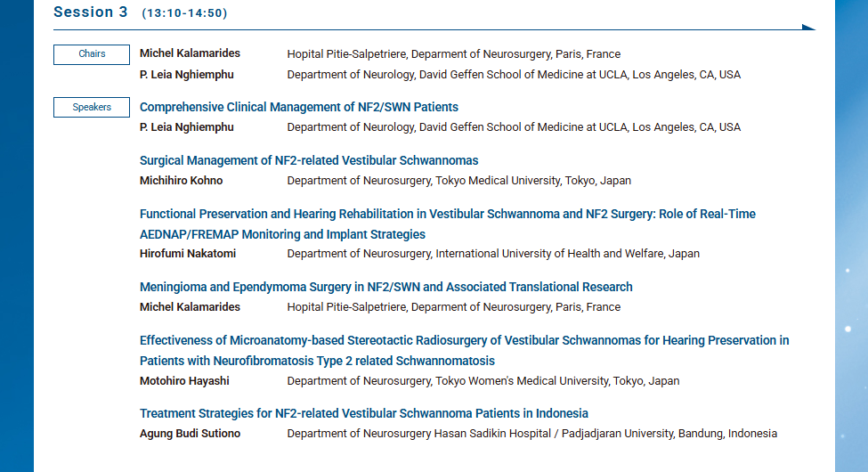
Task: Open Effectiveness of Microanatomy-based Stereotactic Radiosurgery talk
Action: pos(464,340)
